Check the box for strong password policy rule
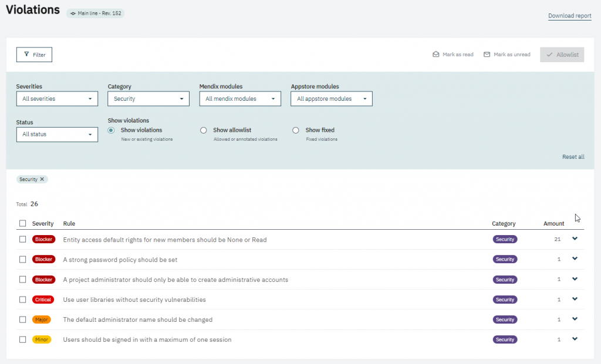This screenshot has height=364, width=601. pos(22,259)
